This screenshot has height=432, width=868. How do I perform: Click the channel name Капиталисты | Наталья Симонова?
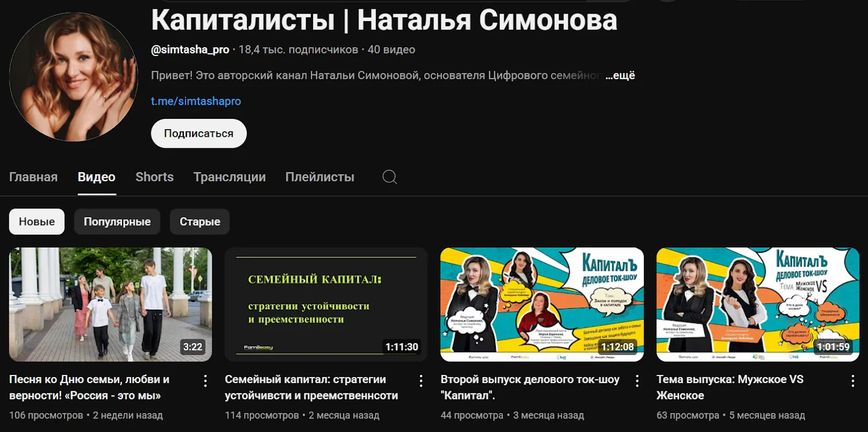tap(384, 20)
